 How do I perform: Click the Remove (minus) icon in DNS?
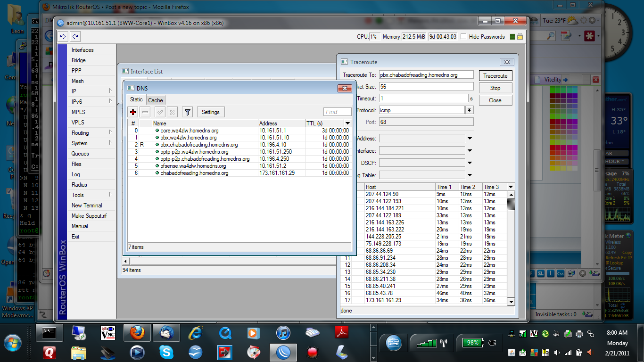point(145,112)
